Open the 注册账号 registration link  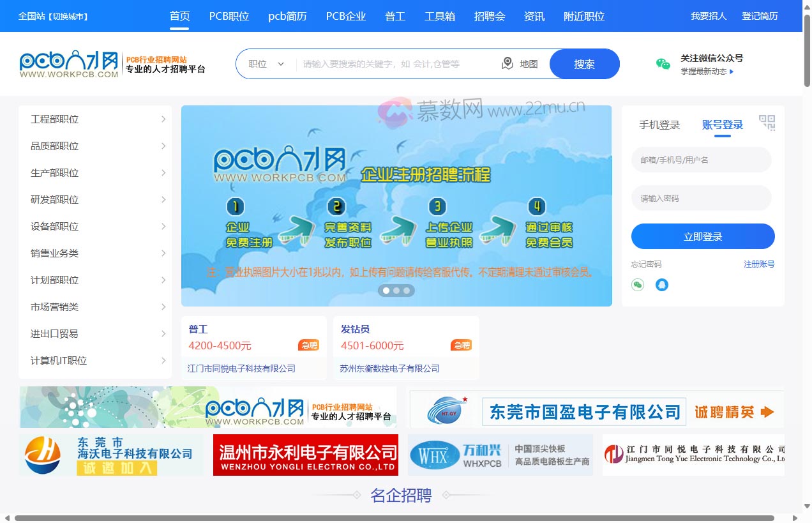[759, 264]
